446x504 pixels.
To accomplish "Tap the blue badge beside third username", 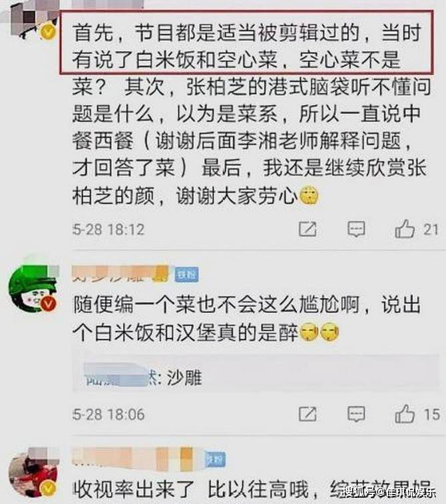I will point(215,460).
